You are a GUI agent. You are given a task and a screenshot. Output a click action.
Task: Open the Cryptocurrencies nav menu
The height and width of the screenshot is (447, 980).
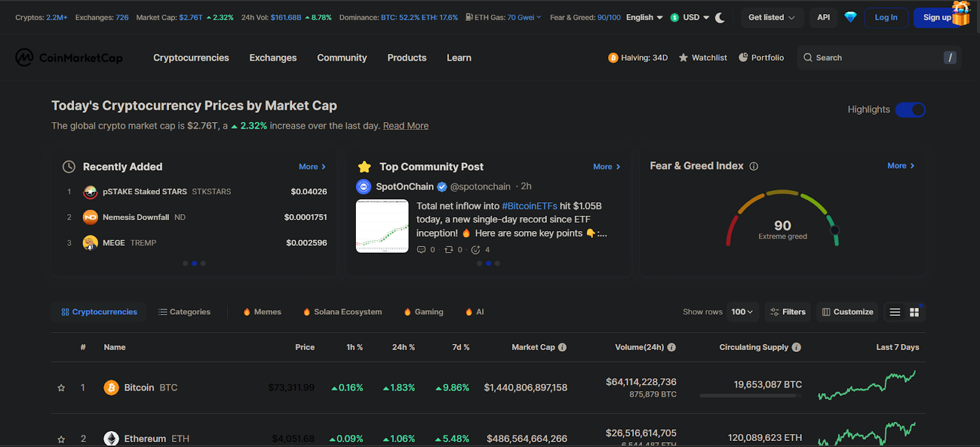191,58
